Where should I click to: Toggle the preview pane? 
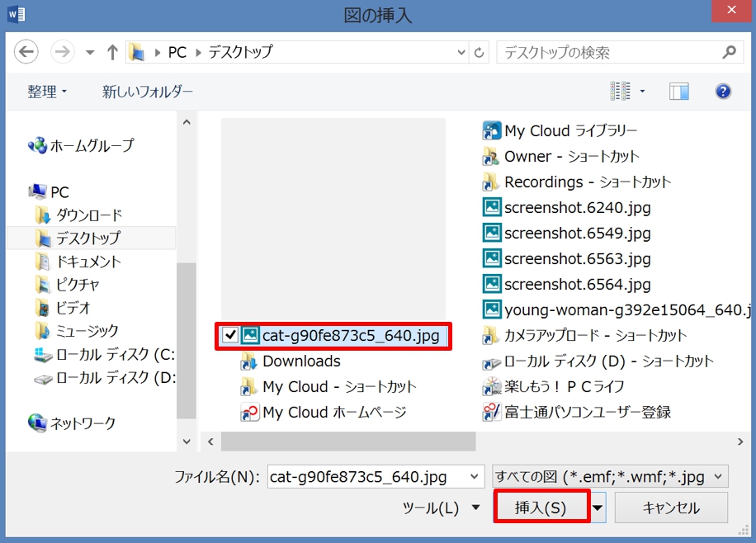[x=679, y=91]
